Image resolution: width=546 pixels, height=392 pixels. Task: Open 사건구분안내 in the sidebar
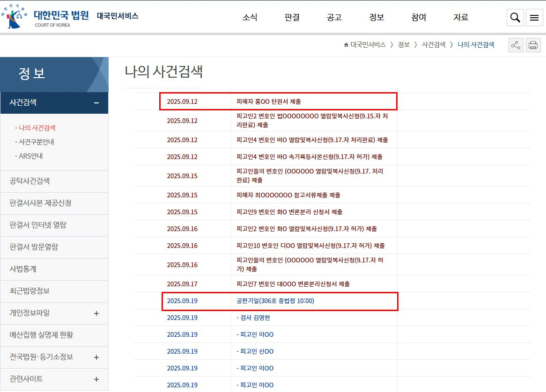(x=36, y=142)
